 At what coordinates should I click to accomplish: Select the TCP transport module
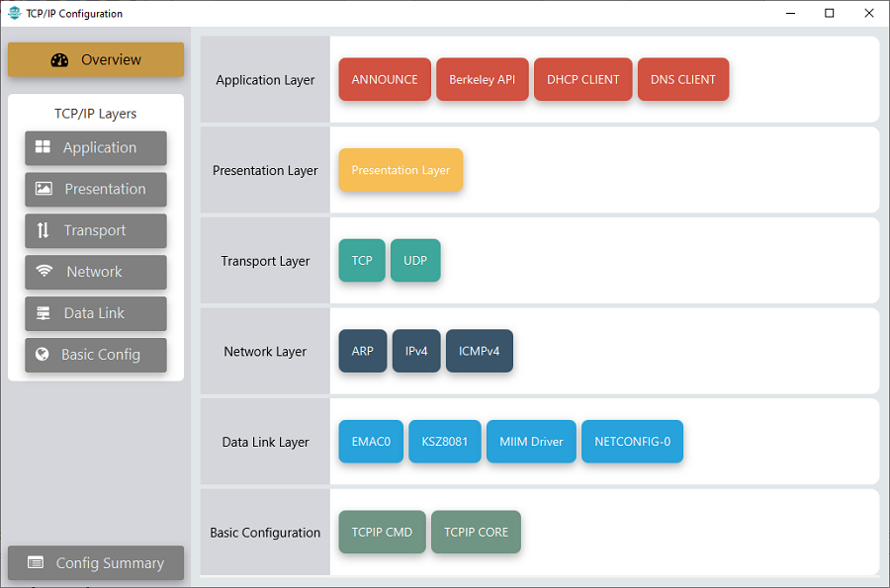pos(362,261)
